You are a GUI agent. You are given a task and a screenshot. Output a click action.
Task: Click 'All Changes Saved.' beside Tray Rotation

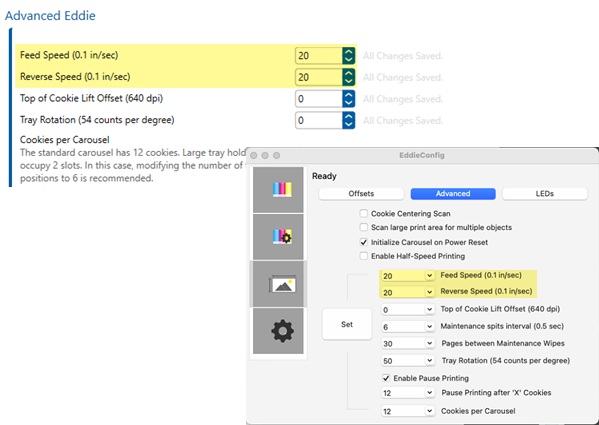coord(403,121)
